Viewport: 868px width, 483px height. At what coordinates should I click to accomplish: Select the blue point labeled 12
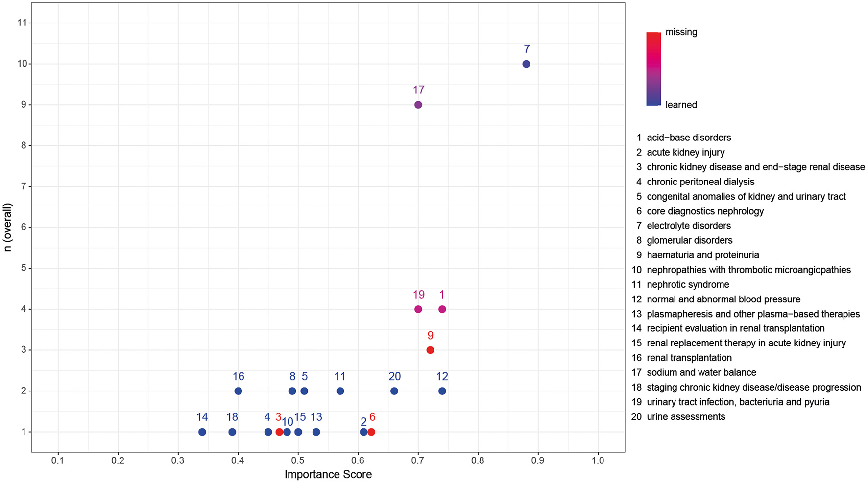coord(442,391)
